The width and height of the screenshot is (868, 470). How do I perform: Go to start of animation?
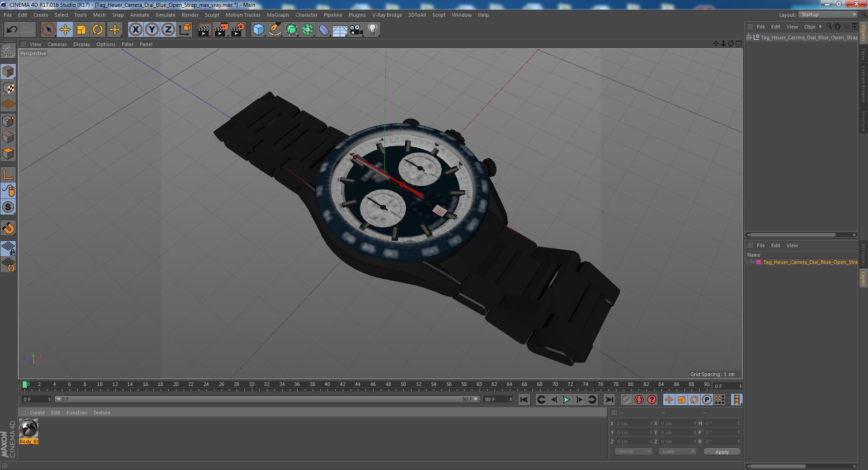(x=524, y=399)
